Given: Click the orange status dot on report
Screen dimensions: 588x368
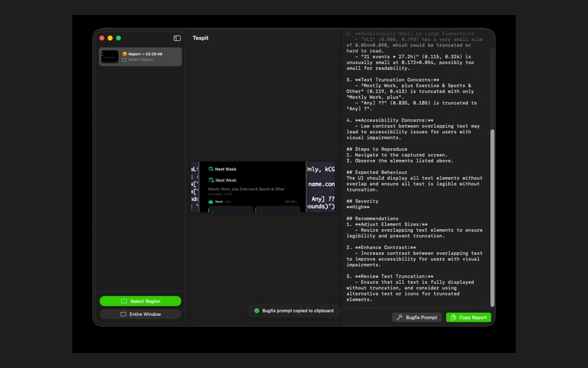Looking at the screenshot, I should click(x=124, y=54).
